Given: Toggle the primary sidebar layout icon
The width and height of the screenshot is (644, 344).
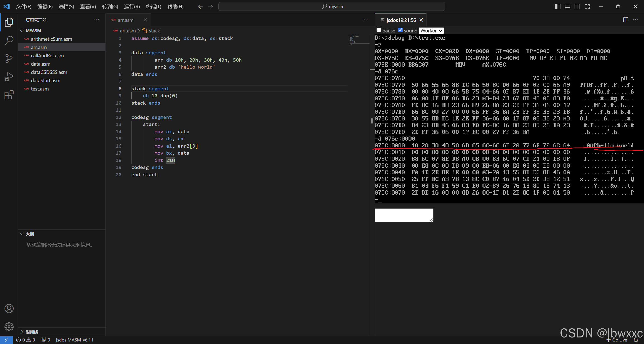Looking at the screenshot, I should [557, 7].
